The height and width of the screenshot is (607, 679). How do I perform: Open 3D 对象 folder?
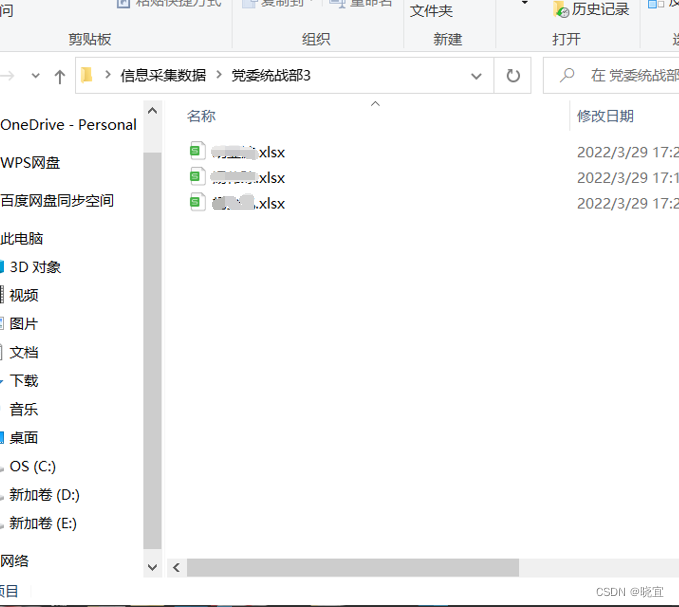35,267
